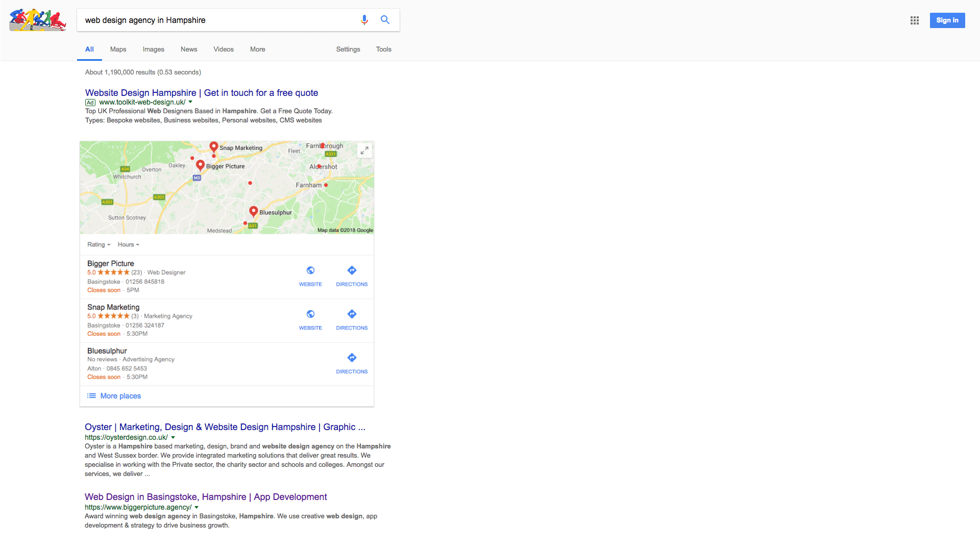Switch to the News tab
Screen dimensions: 980x551
(189, 49)
